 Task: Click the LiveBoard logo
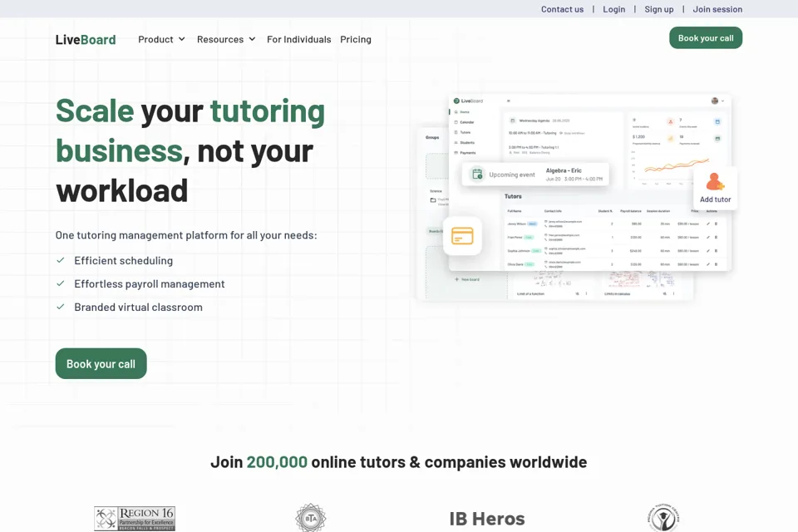coord(86,40)
